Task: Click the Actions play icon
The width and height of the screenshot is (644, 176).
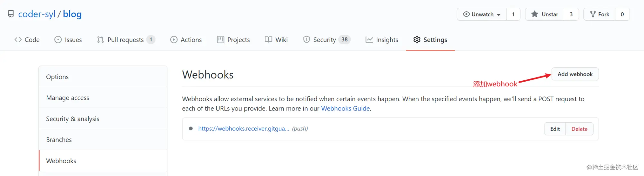Action: pos(174,40)
